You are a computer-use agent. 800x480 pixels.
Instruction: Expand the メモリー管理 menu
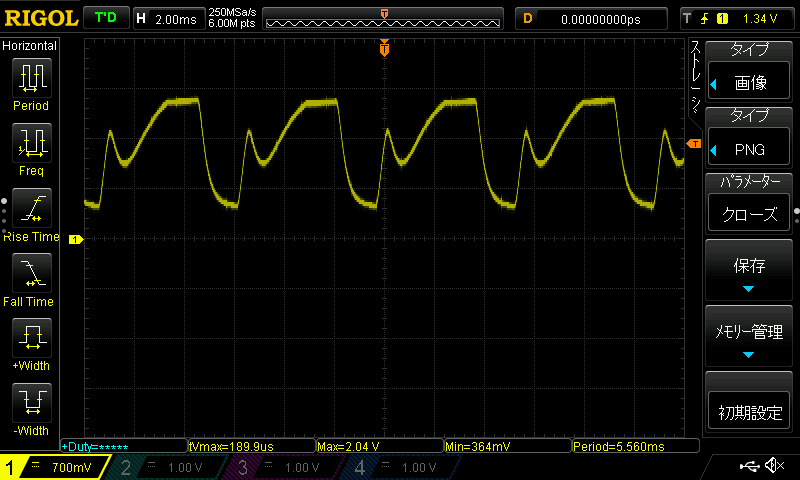(749, 337)
